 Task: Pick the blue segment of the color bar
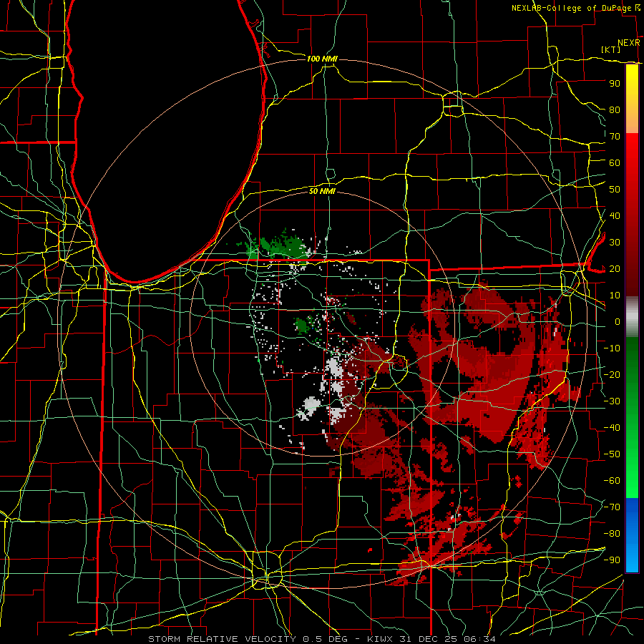(x=632, y=535)
